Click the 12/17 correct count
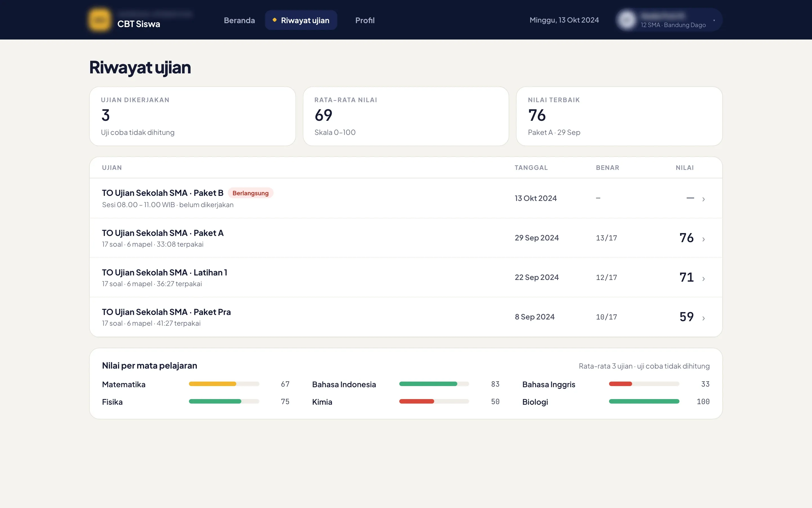The width and height of the screenshot is (812, 508). point(606,277)
